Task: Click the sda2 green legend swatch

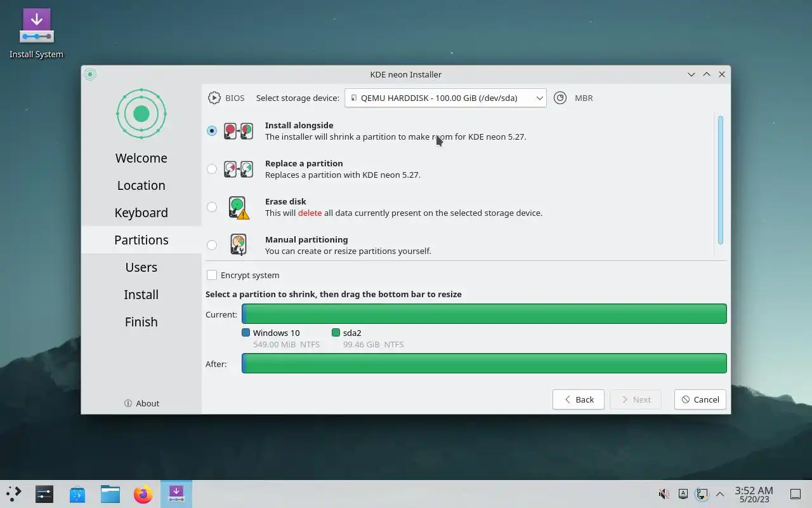Action: [x=336, y=333]
